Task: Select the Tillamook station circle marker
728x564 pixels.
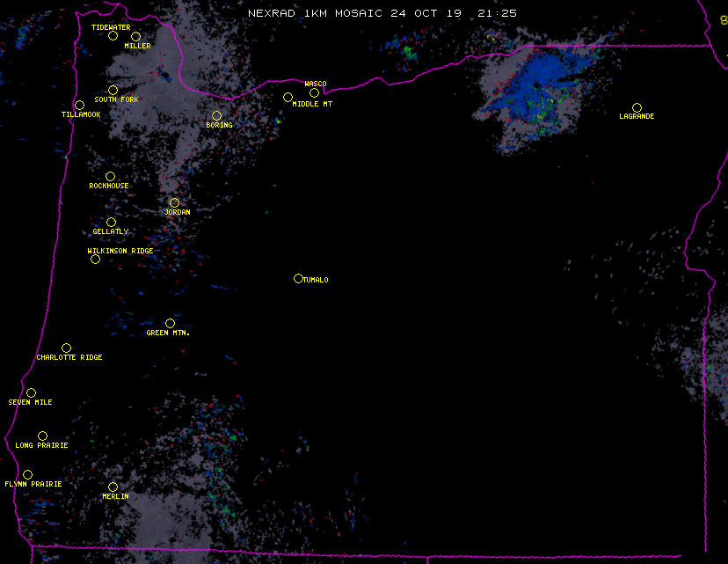Action: [x=79, y=106]
